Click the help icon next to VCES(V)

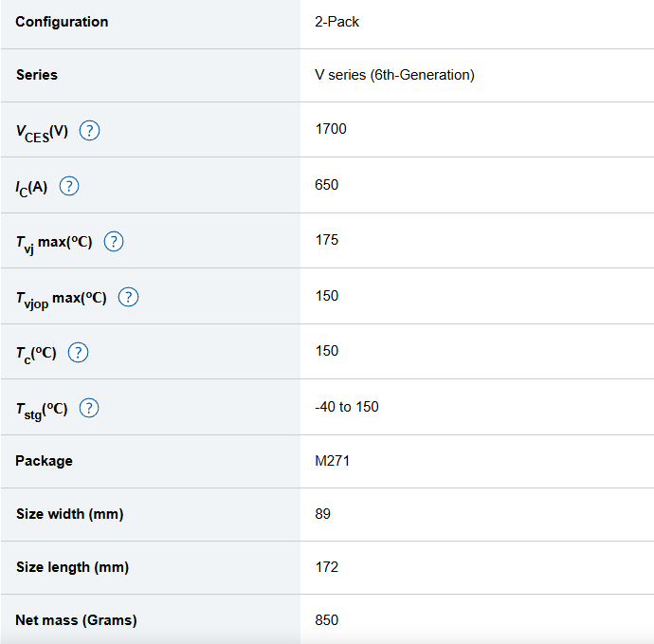(x=90, y=131)
